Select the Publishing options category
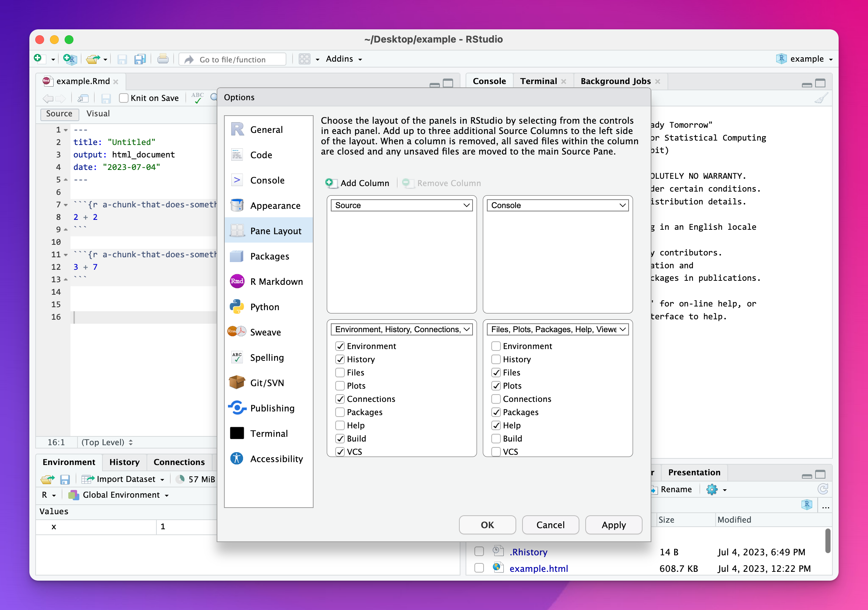 tap(268, 408)
